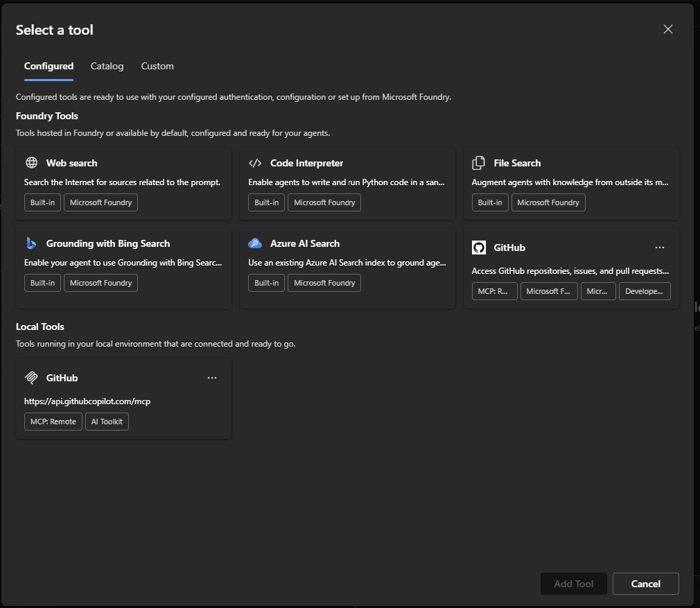This screenshot has width=700, height=608.
Task: Click the GitHub icon under Local Tools
Action: pyautogui.click(x=31, y=378)
